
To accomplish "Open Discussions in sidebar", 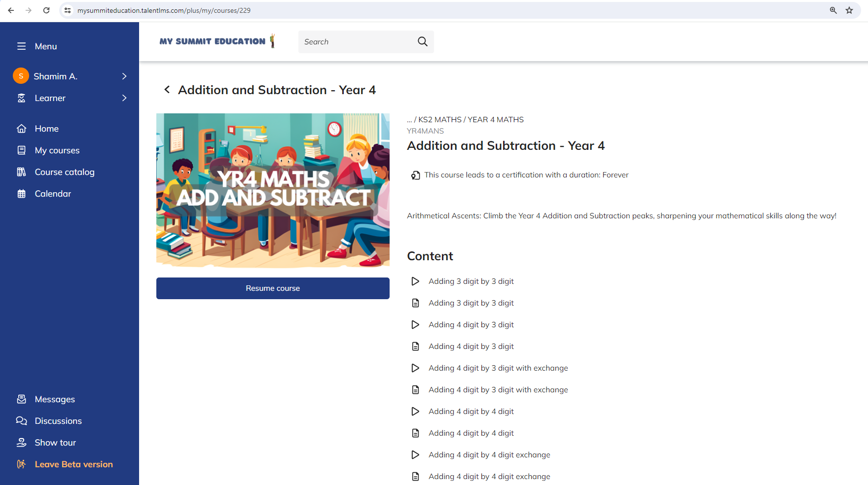I will 58,421.
